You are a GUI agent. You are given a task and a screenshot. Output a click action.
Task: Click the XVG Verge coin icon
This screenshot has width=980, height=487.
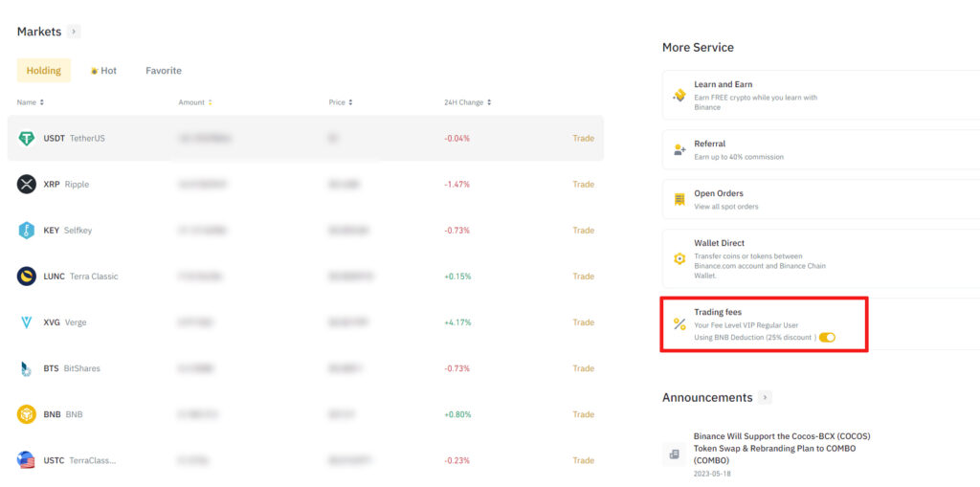click(x=26, y=322)
